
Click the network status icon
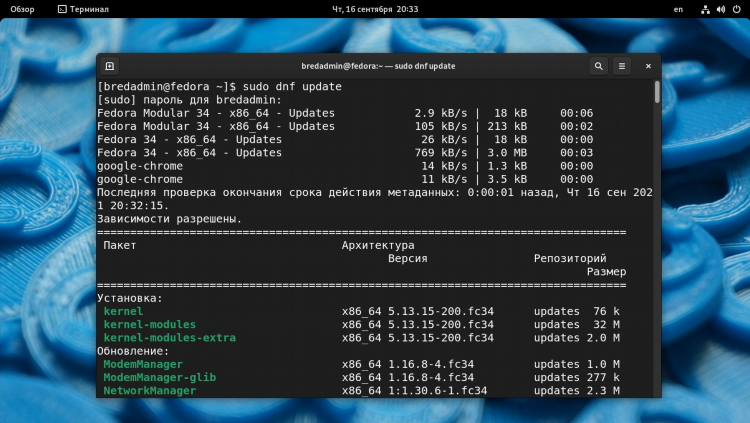tap(705, 9)
